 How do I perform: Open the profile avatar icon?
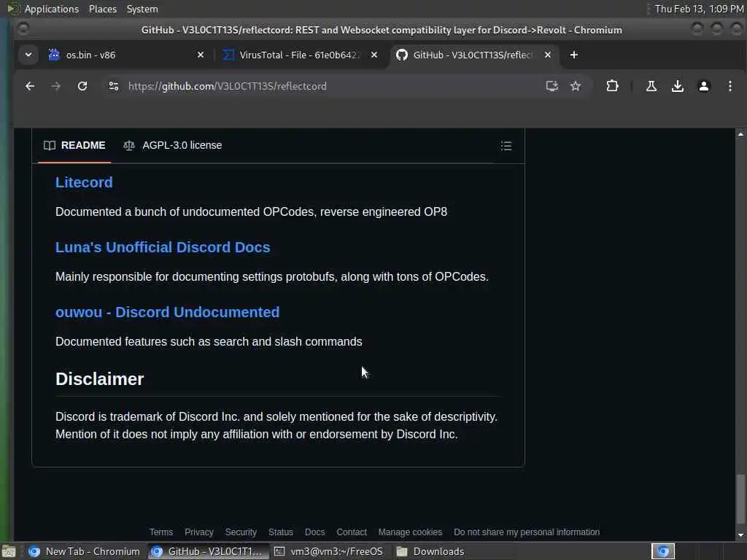tap(704, 86)
